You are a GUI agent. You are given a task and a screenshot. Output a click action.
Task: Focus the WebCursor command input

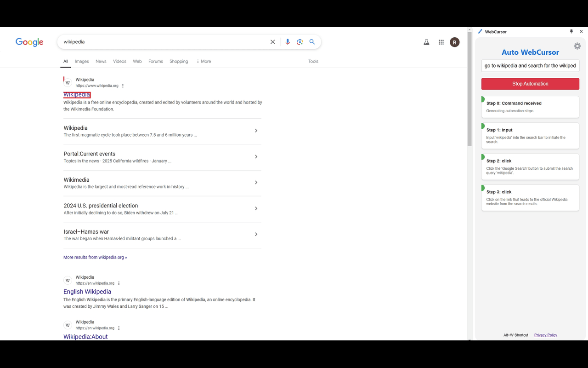530,66
